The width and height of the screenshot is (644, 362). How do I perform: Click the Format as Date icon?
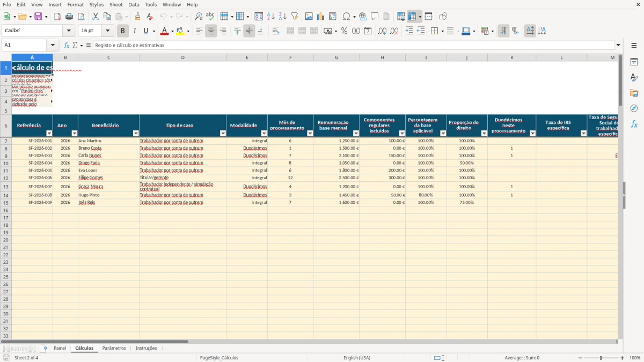point(368,31)
